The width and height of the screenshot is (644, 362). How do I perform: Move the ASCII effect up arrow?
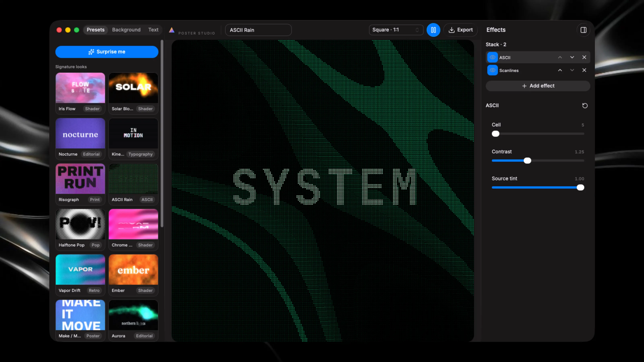(560, 58)
